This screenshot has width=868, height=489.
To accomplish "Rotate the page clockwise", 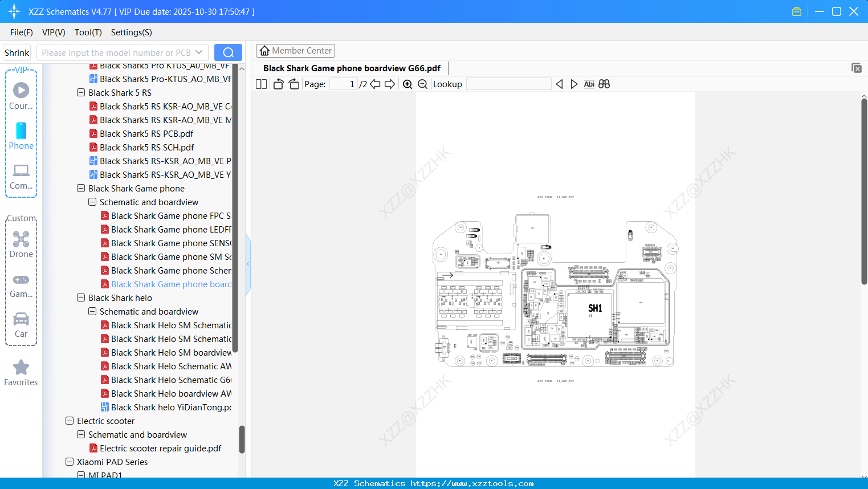I will click(x=294, y=84).
